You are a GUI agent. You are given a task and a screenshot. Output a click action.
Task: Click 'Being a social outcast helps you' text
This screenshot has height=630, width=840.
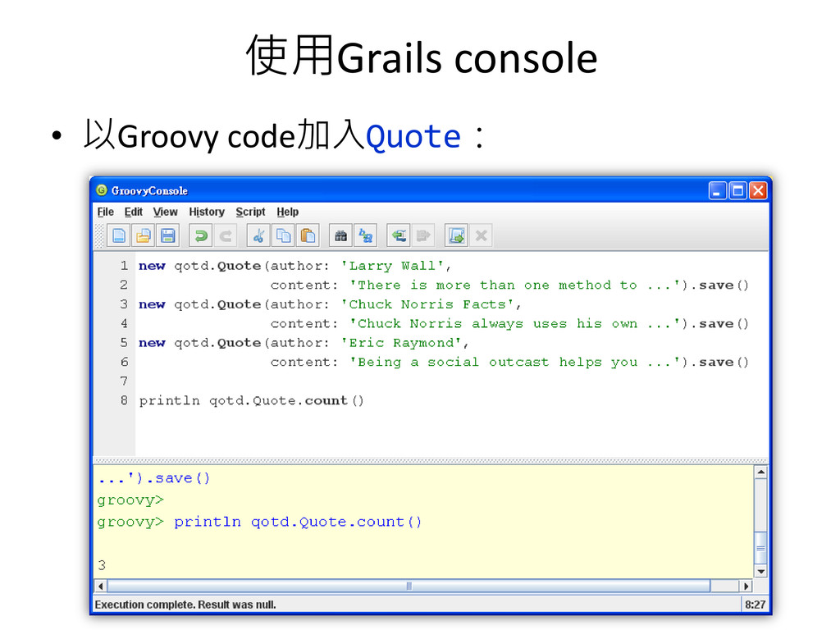[x=497, y=362]
